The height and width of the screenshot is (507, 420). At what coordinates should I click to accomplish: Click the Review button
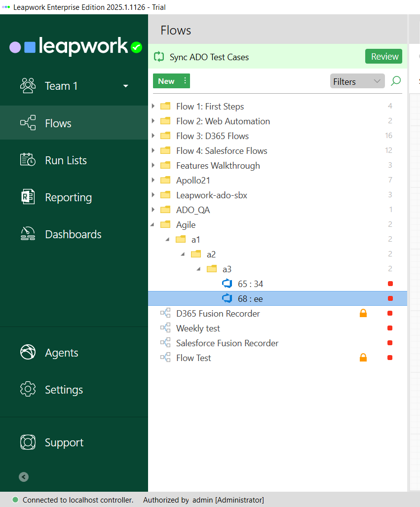(x=383, y=56)
